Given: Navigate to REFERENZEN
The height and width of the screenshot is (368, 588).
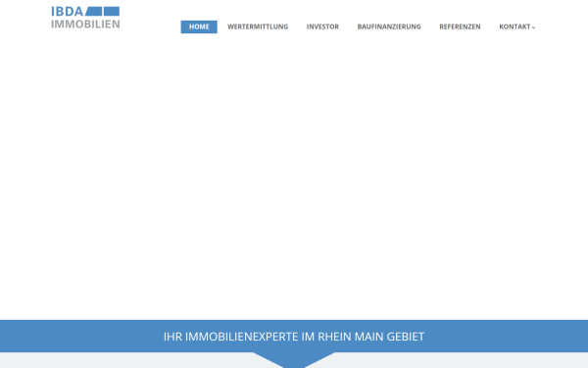Looking at the screenshot, I should point(460,26).
